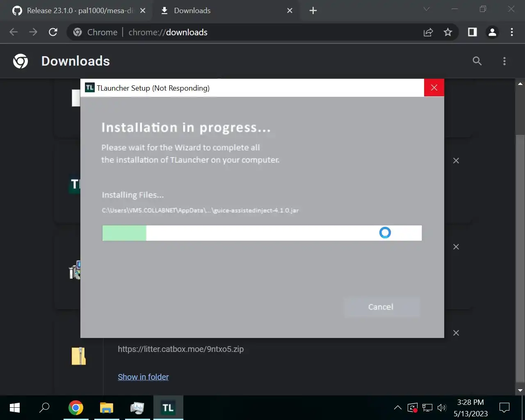Click the Chrome logo beside Downloads title
Viewport: 525px width, 420px height.
coord(21,61)
